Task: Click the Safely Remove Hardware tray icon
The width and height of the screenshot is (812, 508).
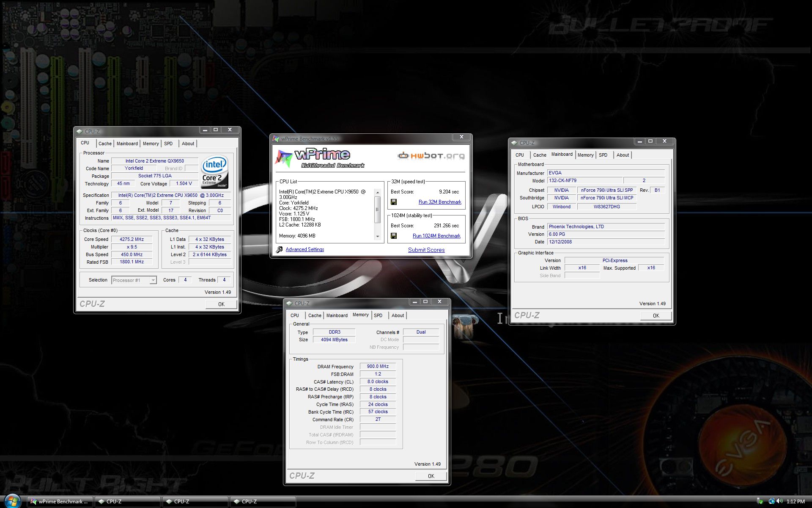Action: 760,501
